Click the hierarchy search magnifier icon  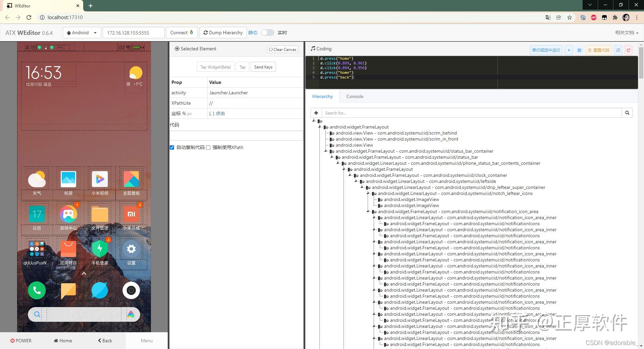click(x=627, y=113)
